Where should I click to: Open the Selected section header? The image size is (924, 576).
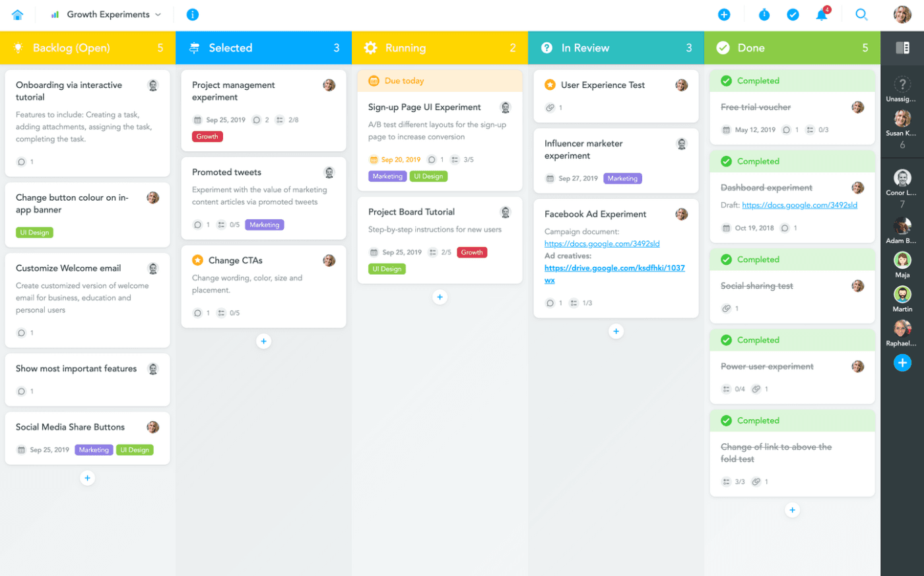coord(264,48)
